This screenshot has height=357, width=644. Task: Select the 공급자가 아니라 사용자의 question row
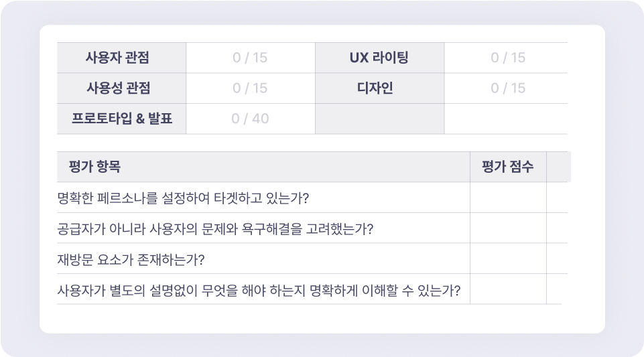point(215,228)
